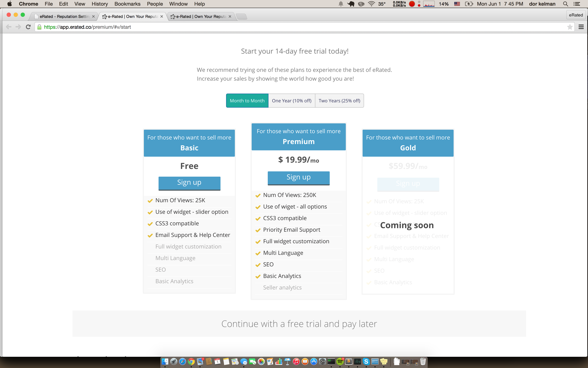Launch Safari from the dock
The image size is (588, 368).
pyautogui.click(x=183, y=361)
